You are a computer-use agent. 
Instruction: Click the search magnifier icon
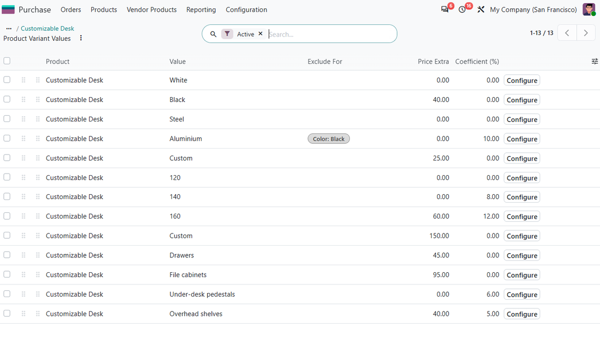(213, 34)
